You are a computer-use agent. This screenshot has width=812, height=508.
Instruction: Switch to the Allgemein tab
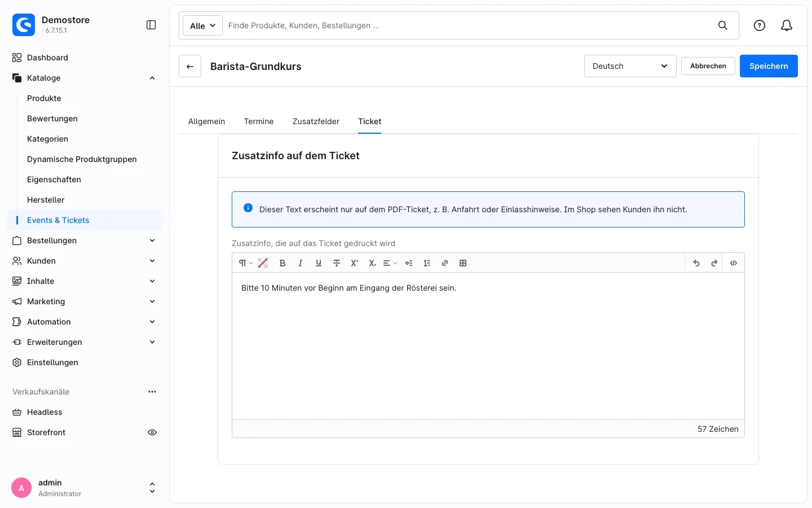206,121
